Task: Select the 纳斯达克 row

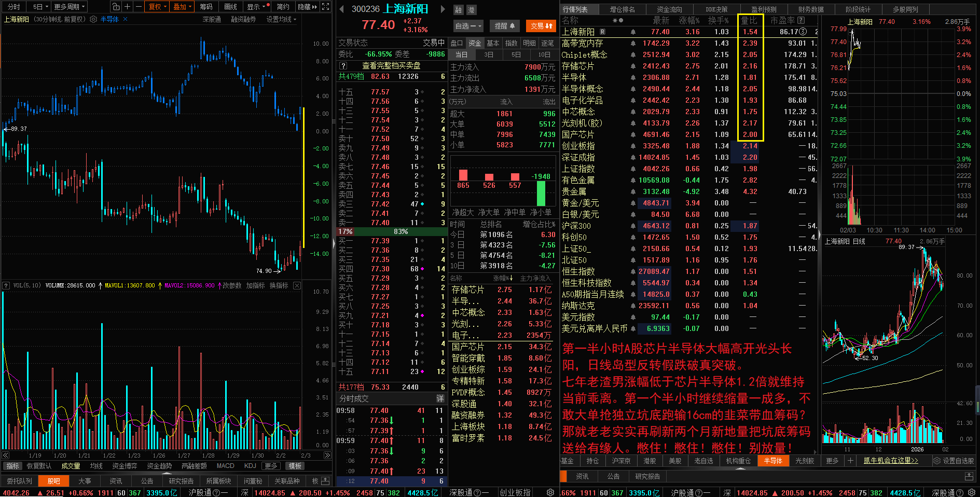Action: (689, 306)
